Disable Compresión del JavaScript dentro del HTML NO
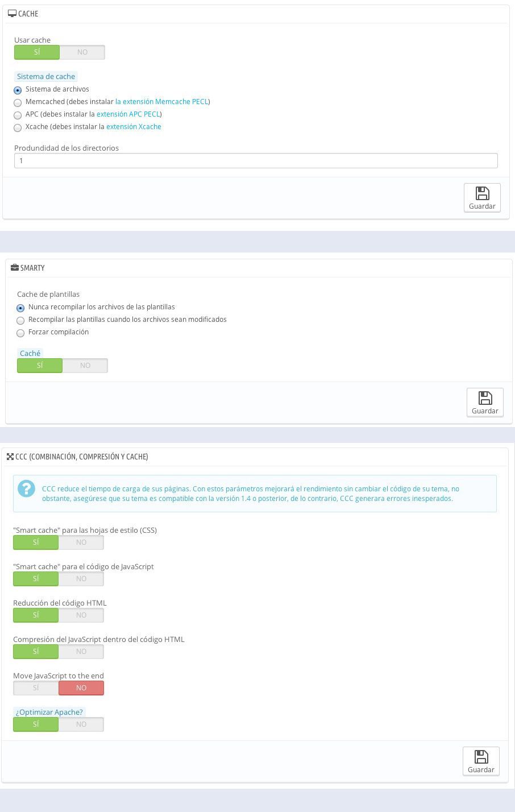This screenshot has height=812, width=515. pos(81,652)
